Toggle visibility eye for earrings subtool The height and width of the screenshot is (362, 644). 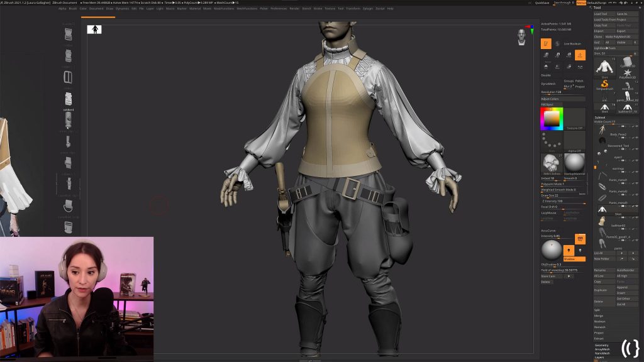636,161
